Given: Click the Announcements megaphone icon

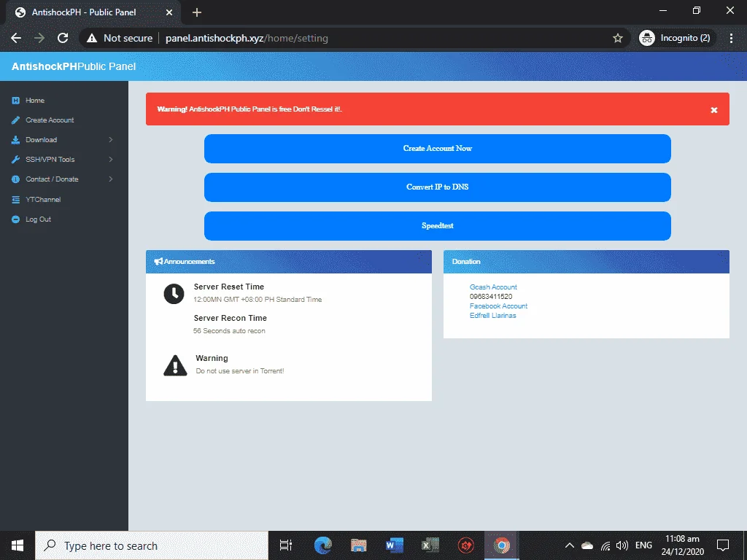Looking at the screenshot, I should pyautogui.click(x=158, y=262).
